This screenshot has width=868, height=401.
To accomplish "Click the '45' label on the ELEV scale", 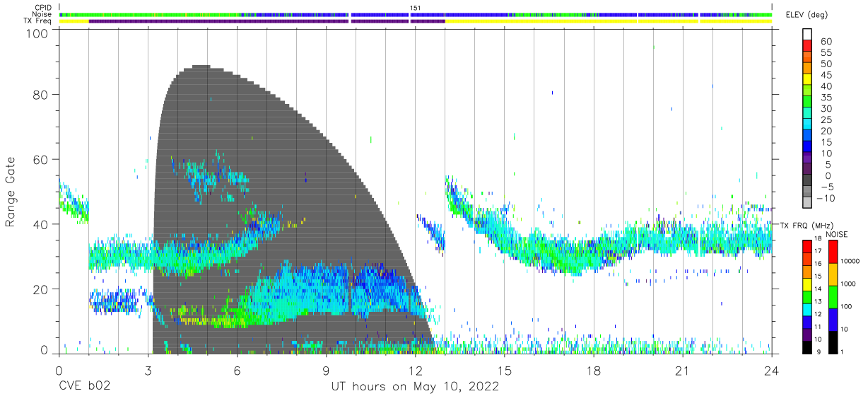I will pyautogui.click(x=826, y=75).
